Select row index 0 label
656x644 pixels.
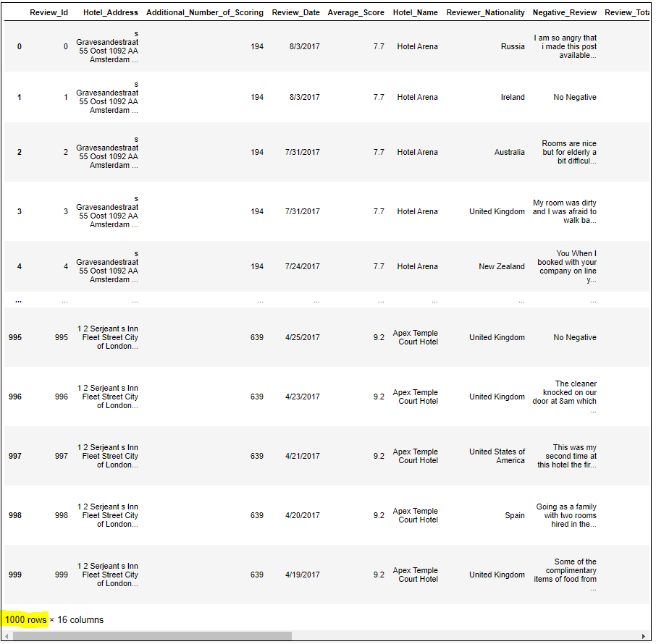20,46
